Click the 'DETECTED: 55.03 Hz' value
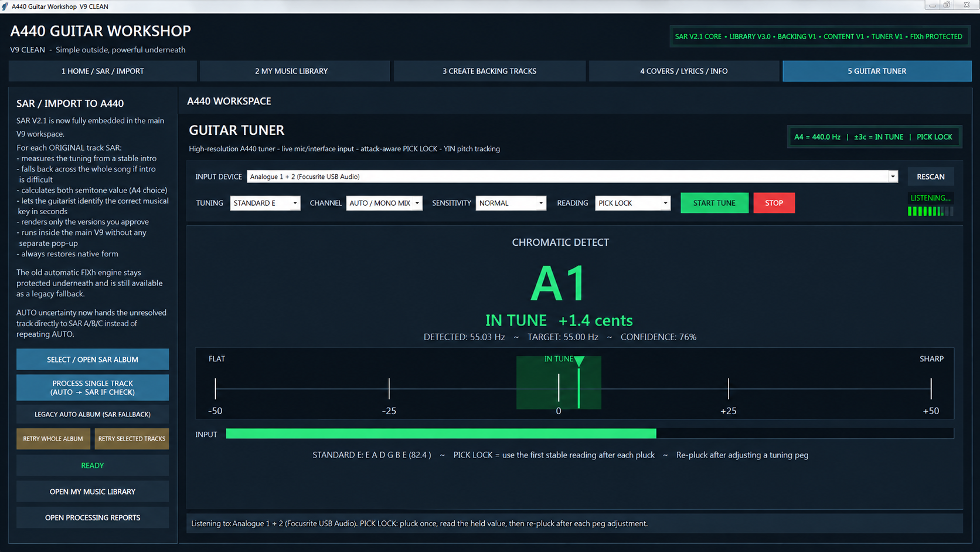Image resolution: width=980 pixels, height=552 pixels. (x=464, y=337)
